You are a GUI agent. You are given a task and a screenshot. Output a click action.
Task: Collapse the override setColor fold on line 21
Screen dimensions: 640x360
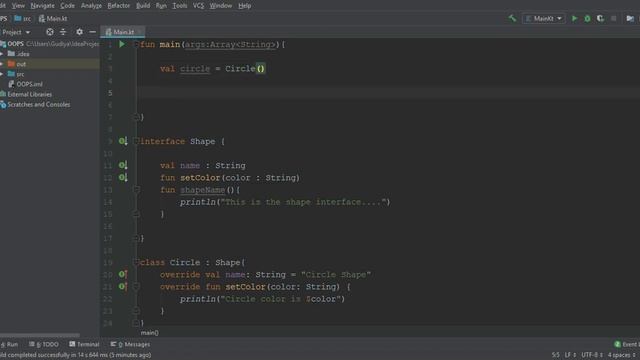click(x=136, y=287)
